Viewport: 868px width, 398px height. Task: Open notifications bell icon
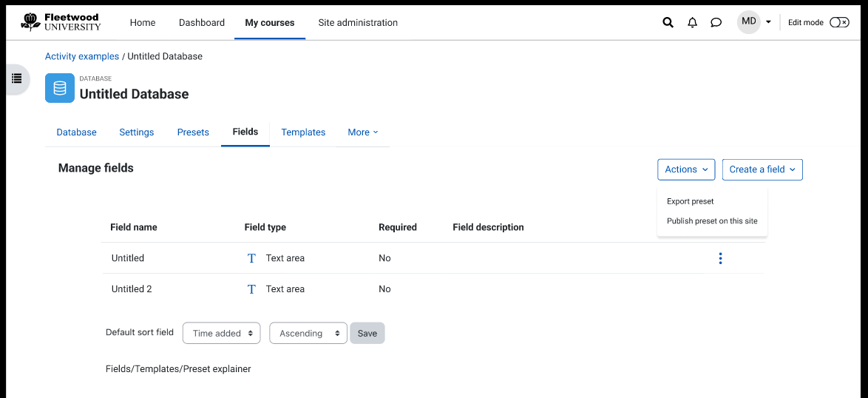692,23
